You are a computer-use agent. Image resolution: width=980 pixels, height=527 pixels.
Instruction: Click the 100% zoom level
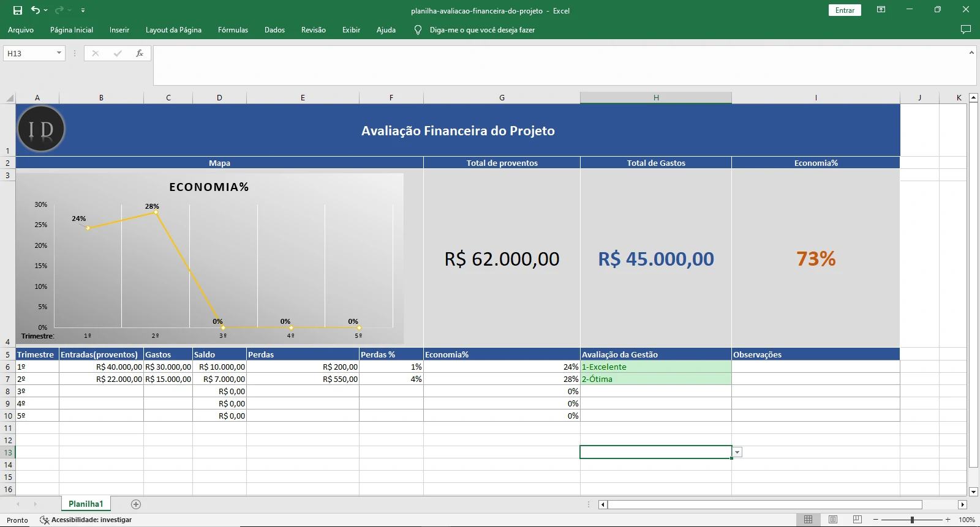click(967, 520)
